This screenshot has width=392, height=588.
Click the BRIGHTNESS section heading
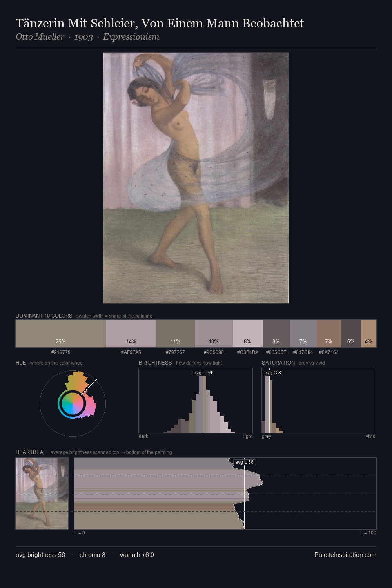(x=155, y=363)
